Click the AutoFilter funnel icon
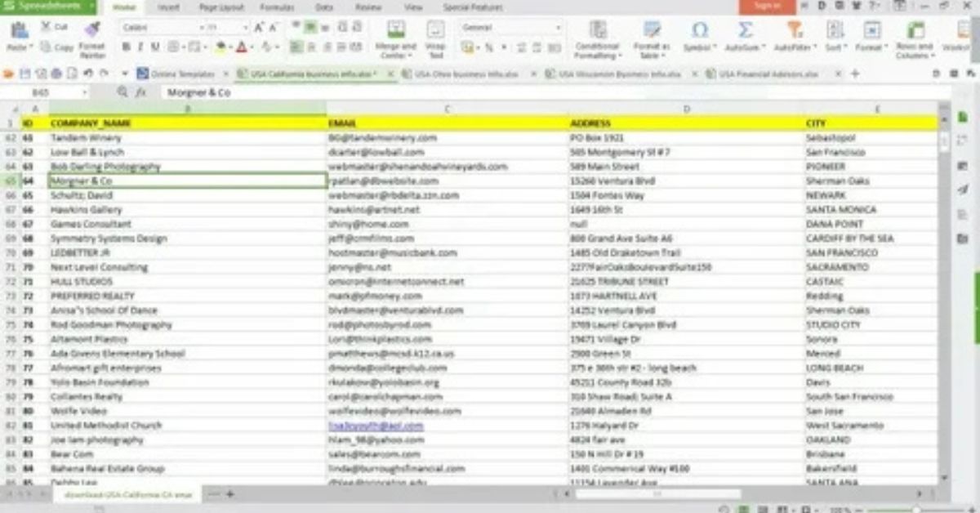This screenshot has width=980, height=513. pos(793,31)
